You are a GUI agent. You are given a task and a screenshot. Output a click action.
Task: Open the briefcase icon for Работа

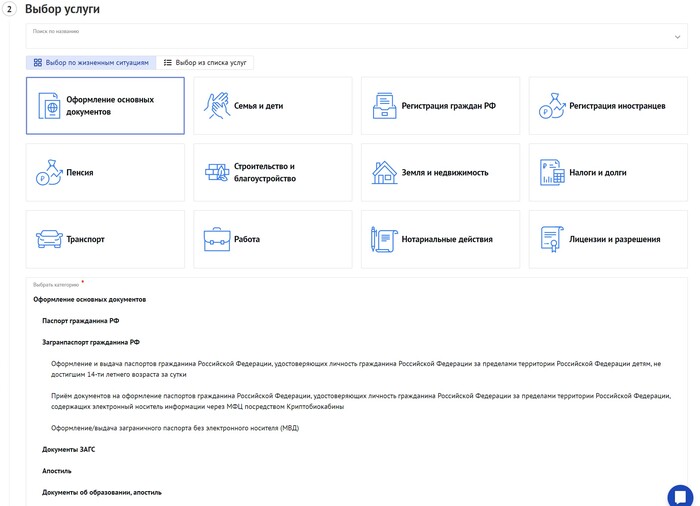tap(217, 239)
